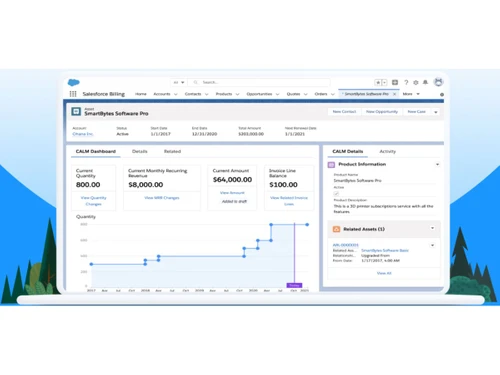Click View Related Invoice Lines link

pos(289,201)
